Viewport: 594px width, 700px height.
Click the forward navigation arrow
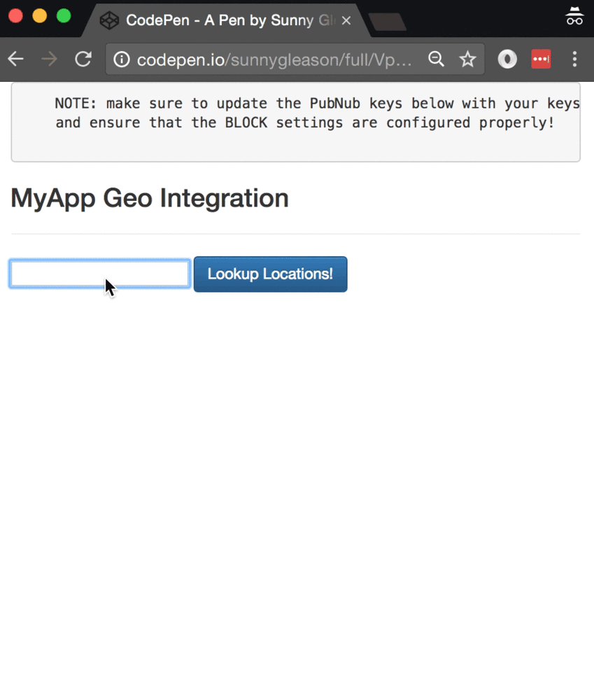49,59
